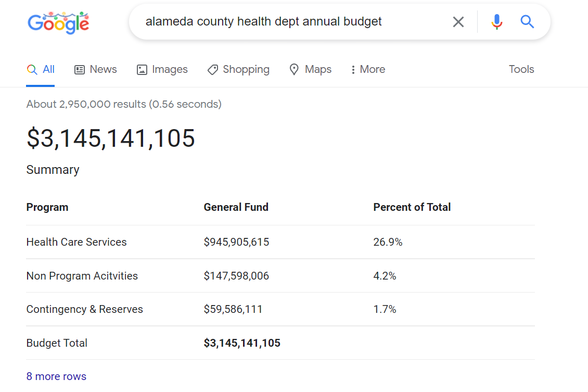Click the $147,598,006 value
Screen dimensions: 588x392
click(x=236, y=276)
